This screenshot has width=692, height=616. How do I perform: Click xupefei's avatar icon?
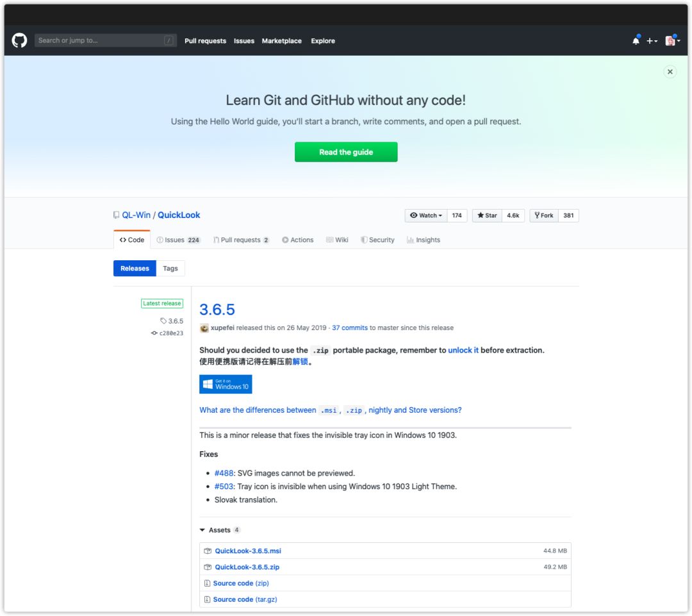tap(204, 328)
